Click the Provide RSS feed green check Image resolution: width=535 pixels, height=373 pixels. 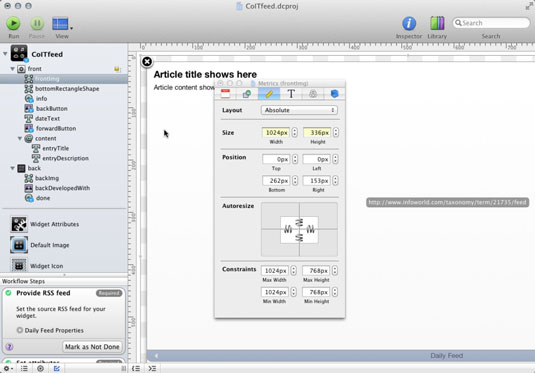point(9,293)
